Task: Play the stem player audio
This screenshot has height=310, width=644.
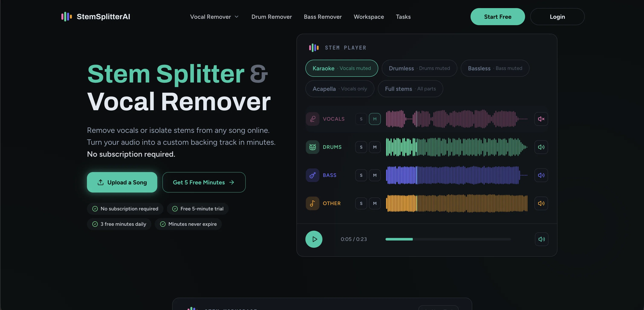Action: click(314, 239)
